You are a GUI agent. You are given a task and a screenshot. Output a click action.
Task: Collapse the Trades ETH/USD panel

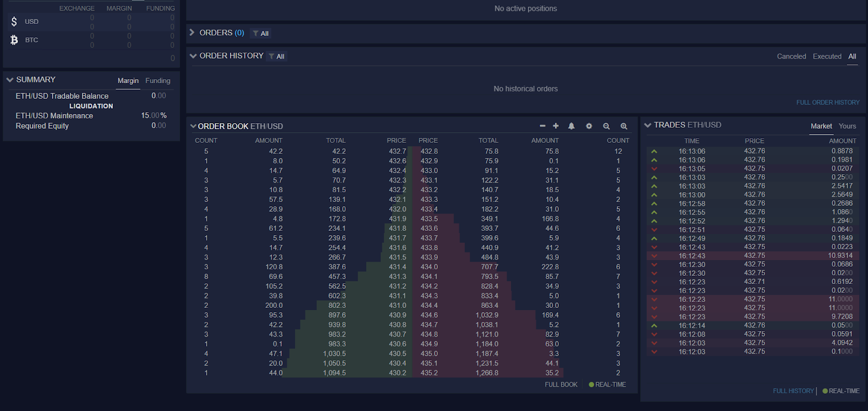coord(648,125)
